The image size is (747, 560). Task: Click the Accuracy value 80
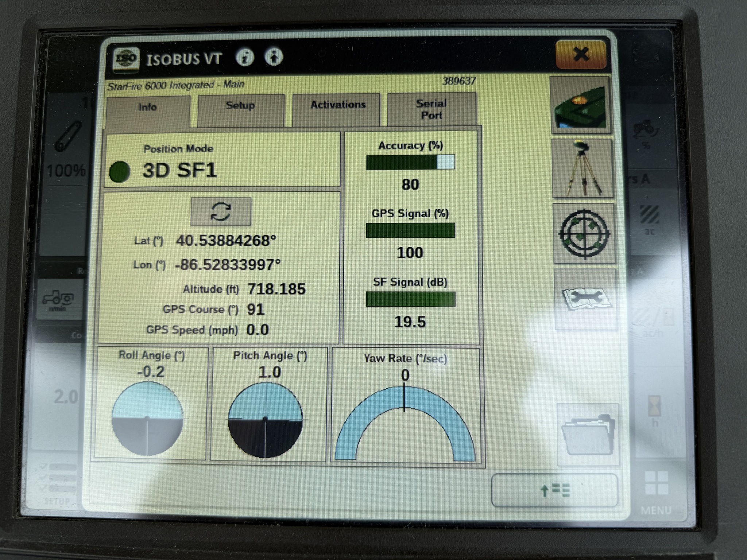[410, 184]
